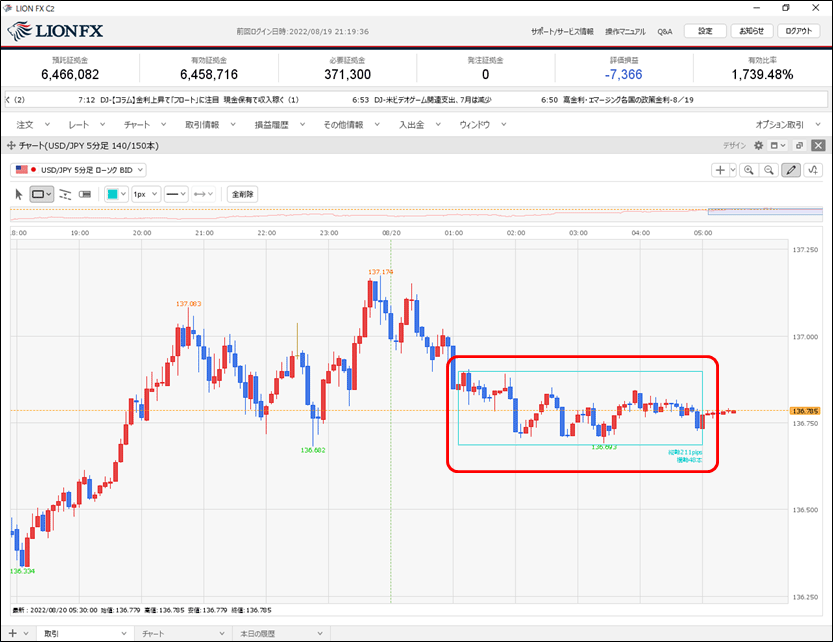Open the 取引情報 menu
The image size is (833, 642).
(x=210, y=125)
